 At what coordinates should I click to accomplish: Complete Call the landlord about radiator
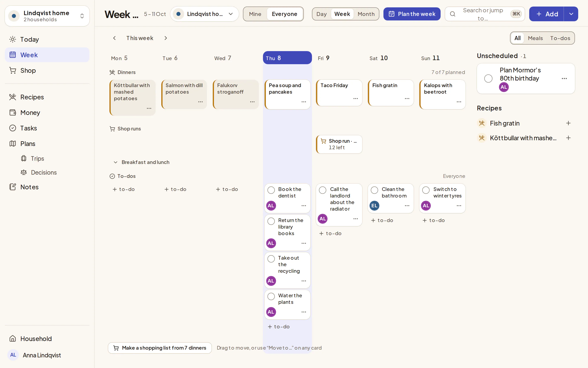pyautogui.click(x=323, y=190)
